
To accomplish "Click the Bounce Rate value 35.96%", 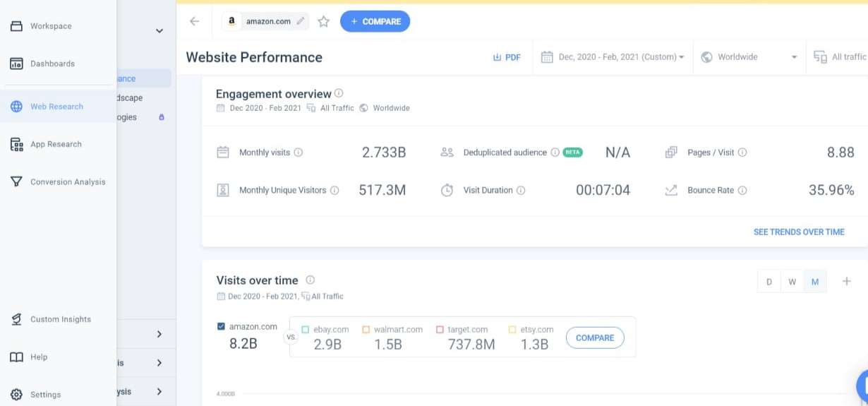I will [x=831, y=190].
